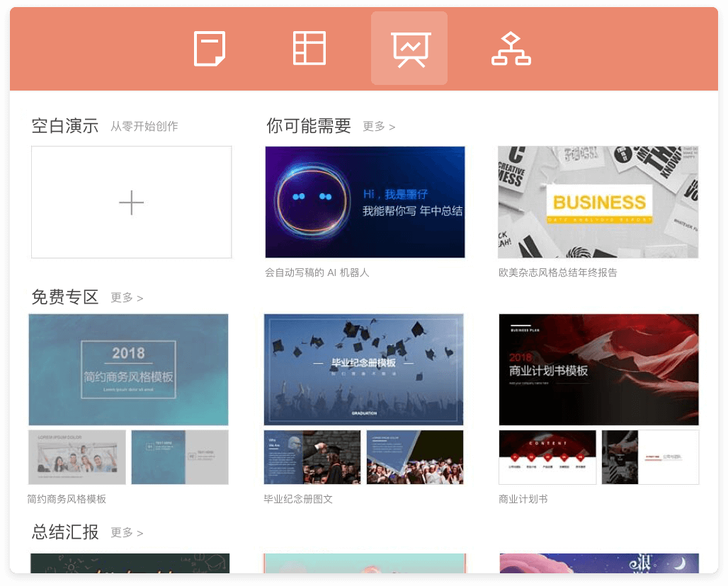728x586 pixels.
Task: Open the 2018 简约商务风格模板 main preview
Action: [x=128, y=369]
